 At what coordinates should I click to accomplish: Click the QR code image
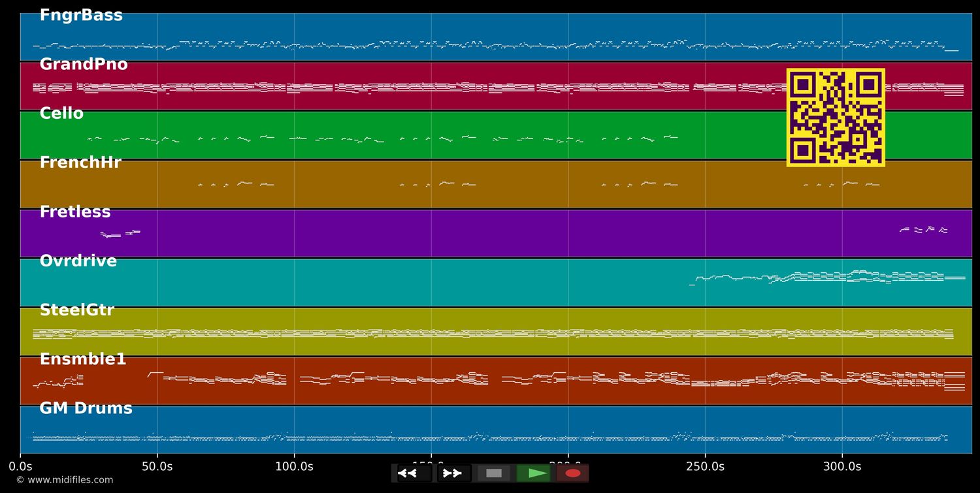point(836,118)
